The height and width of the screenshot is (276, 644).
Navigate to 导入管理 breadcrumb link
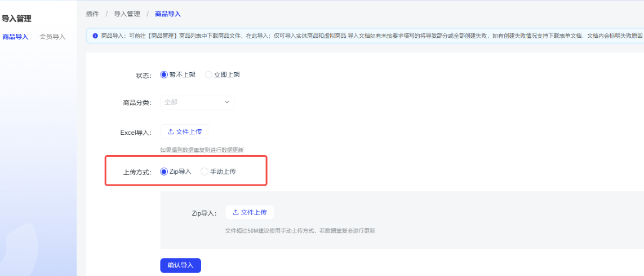point(127,14)
